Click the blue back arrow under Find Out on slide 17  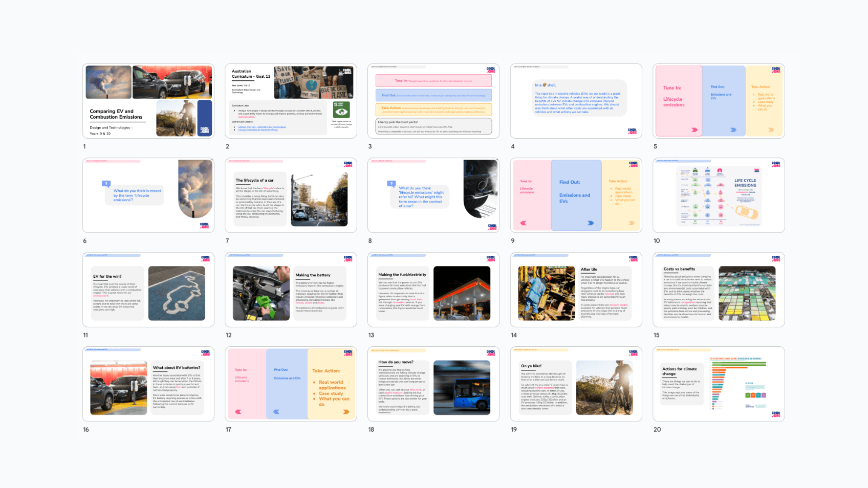point(276,411)
